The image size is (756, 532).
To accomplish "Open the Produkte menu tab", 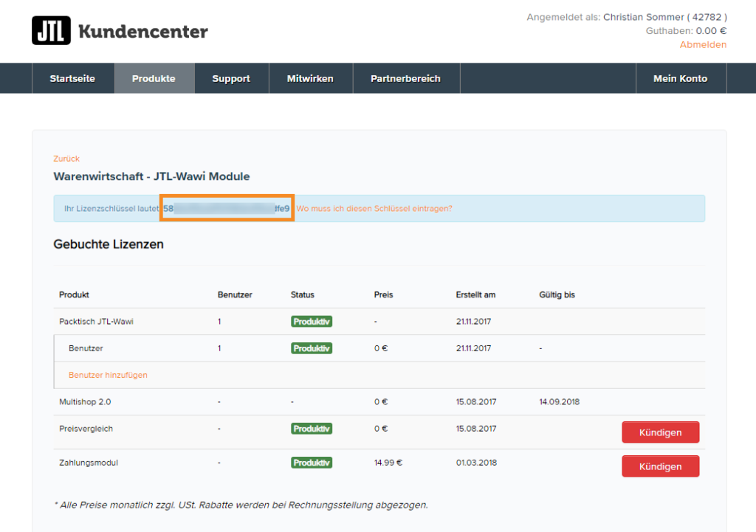I will [154, 78].
